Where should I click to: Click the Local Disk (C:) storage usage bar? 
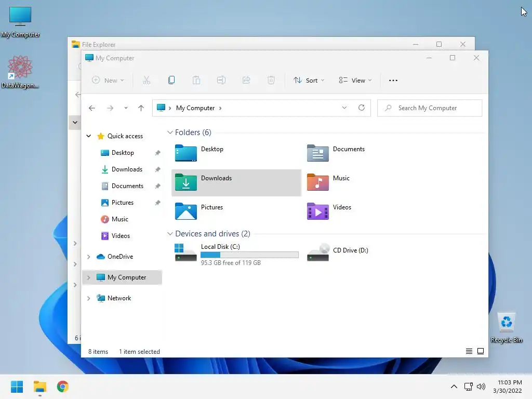tap(249, 255)
